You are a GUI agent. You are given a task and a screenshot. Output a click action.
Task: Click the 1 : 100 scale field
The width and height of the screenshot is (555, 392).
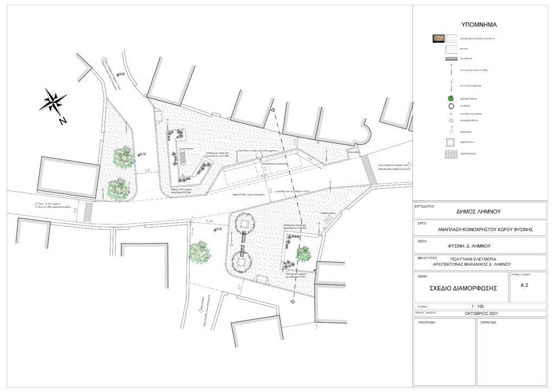pos(477,306)
